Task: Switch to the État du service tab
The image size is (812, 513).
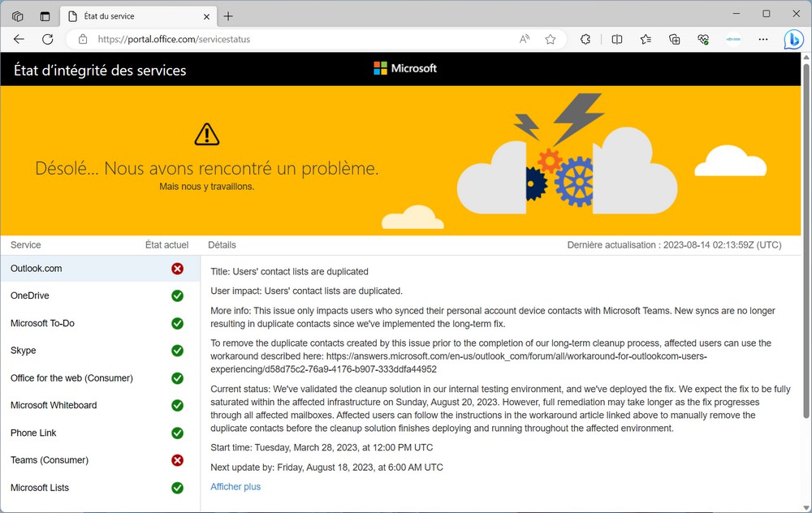Action: [x=137, y=16]
